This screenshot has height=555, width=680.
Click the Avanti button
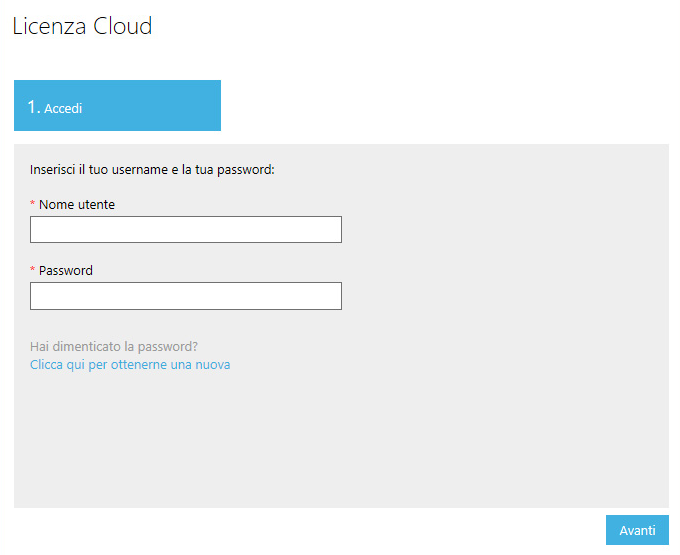pyautogui.click(x=637, y=530)
